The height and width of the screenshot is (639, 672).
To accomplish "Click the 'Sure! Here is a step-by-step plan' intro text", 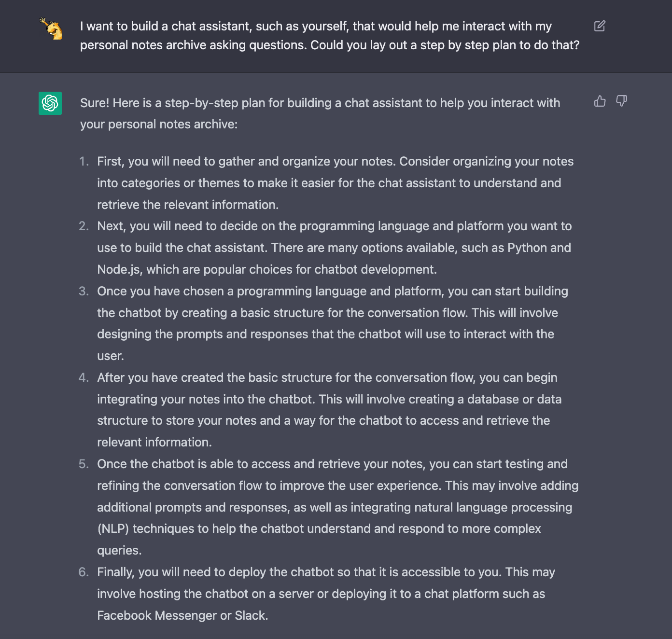I will click(x=320, y=113).
